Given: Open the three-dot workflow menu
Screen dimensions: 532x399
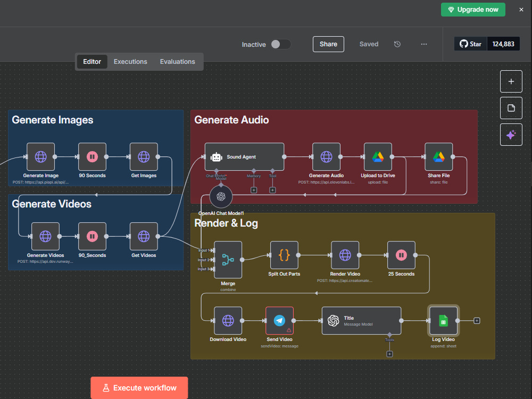Looking at the screenshot, I should click(x=424, y=44).
